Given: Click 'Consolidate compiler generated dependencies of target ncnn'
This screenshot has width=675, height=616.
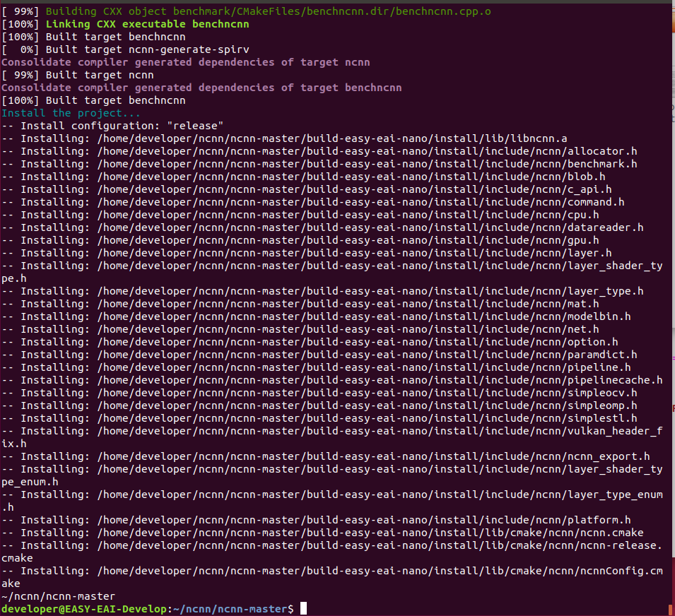Looking at the screenshot, I should (186, 62).
